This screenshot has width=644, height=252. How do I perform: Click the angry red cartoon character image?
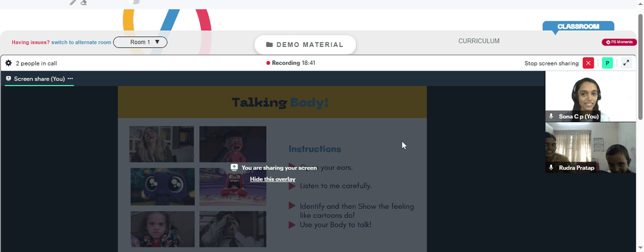(x=233, y=186)
